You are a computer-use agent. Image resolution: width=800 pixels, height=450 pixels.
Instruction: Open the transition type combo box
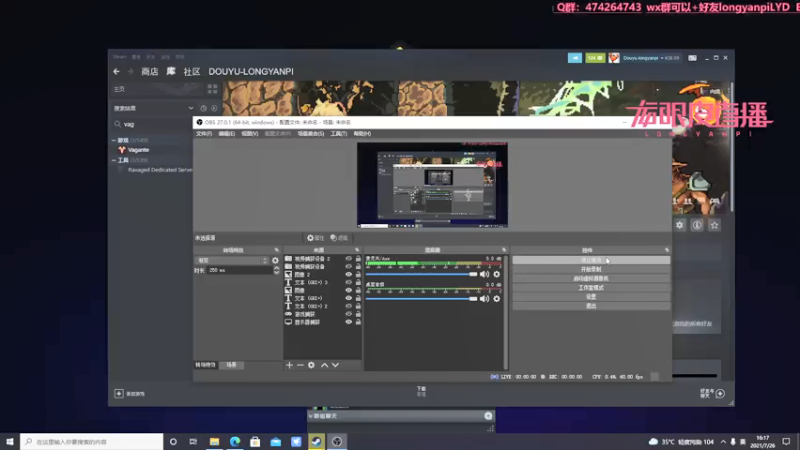tap(232, 260)
